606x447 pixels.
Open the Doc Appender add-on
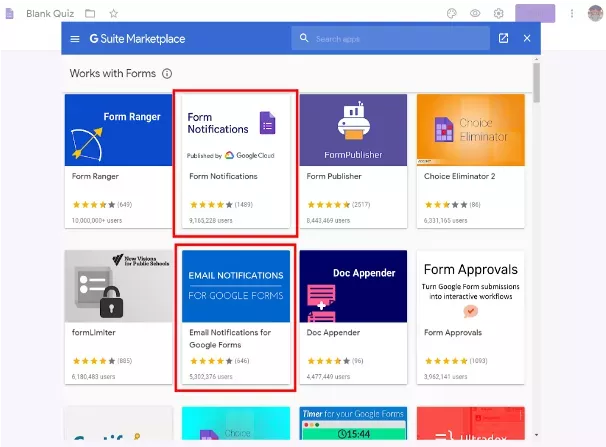(353, 315)
